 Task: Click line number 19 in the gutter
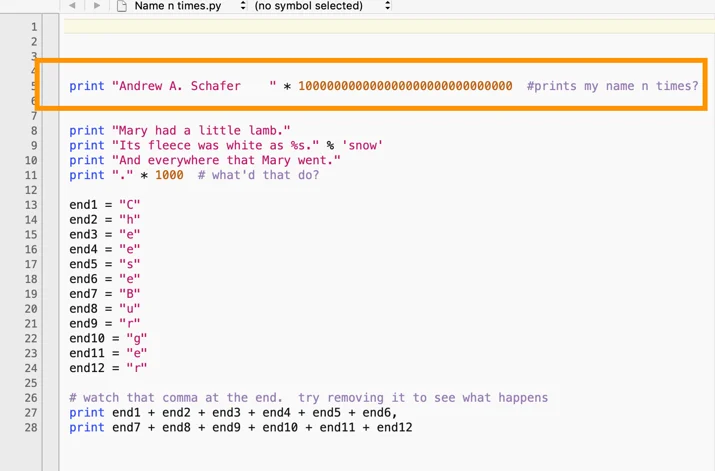click(x=31, y=294)
